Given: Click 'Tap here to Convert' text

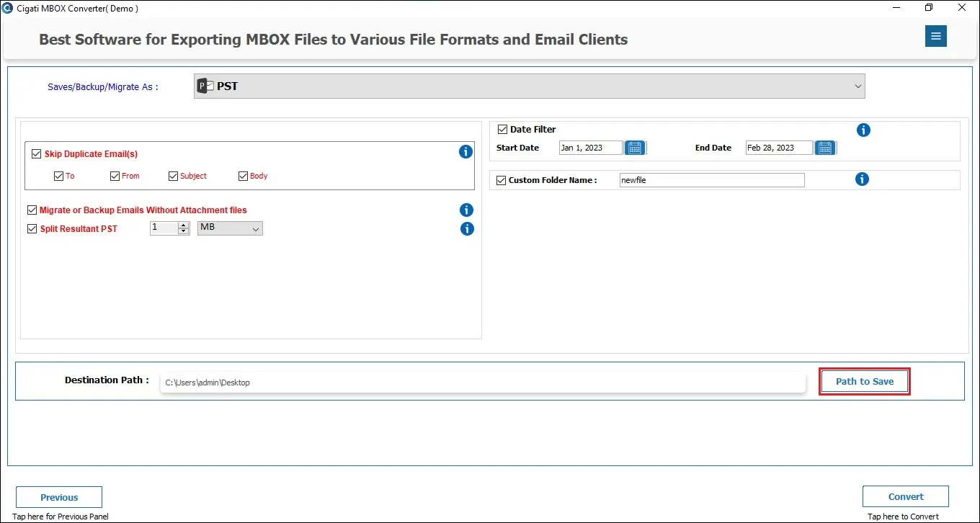Looking at the screenshot, I should [903, 517].
